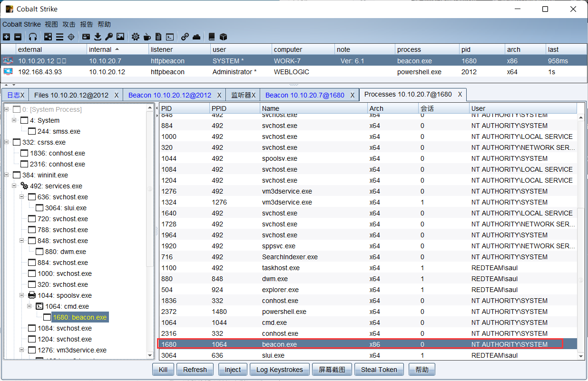The height and width of the screenshot is (381, 588).
Task: Click session icon for 192.168.43.93 row
Action: 8,72
